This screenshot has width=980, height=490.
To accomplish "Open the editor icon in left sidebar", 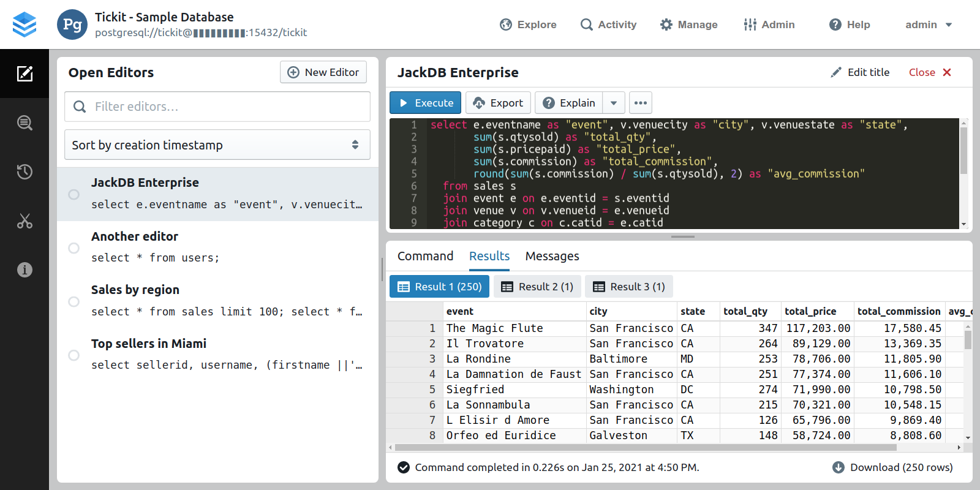I will pyautogui.click(x=24, y=73).
